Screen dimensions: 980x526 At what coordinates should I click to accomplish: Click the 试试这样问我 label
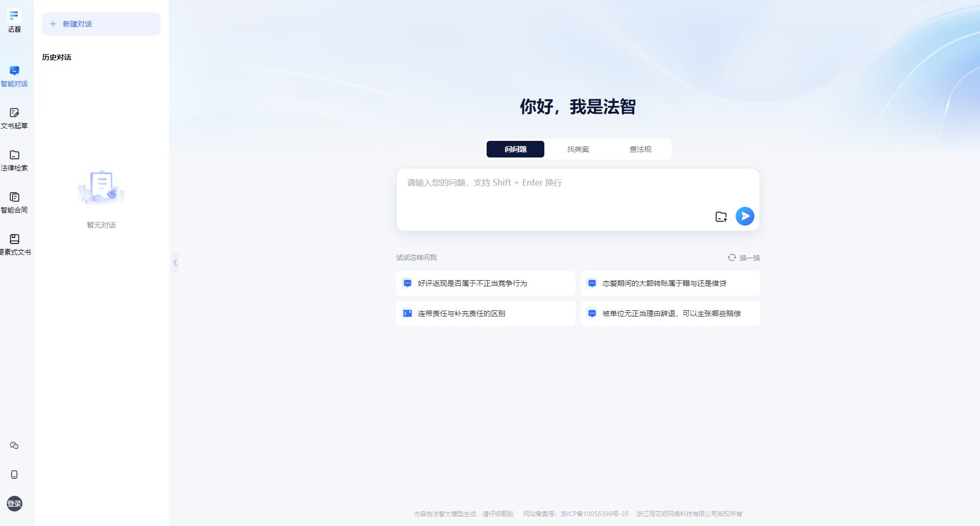pyautogui.click(x=416, y=257)
